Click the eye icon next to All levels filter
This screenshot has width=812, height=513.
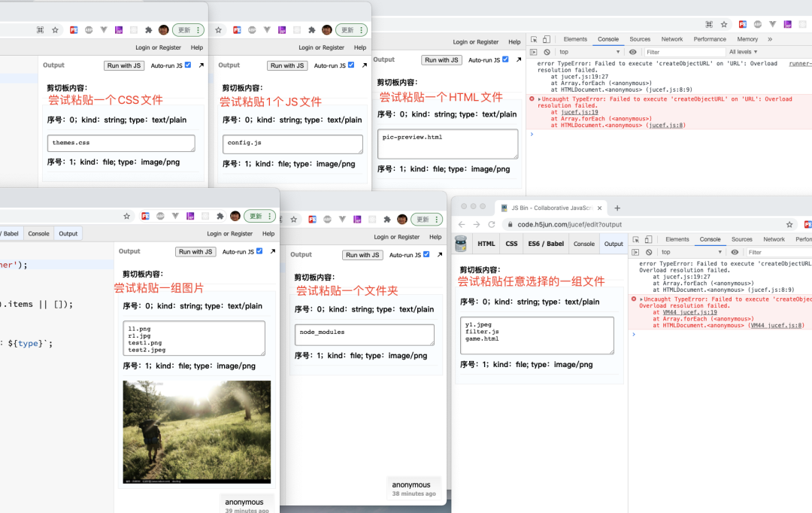[633, 52]
